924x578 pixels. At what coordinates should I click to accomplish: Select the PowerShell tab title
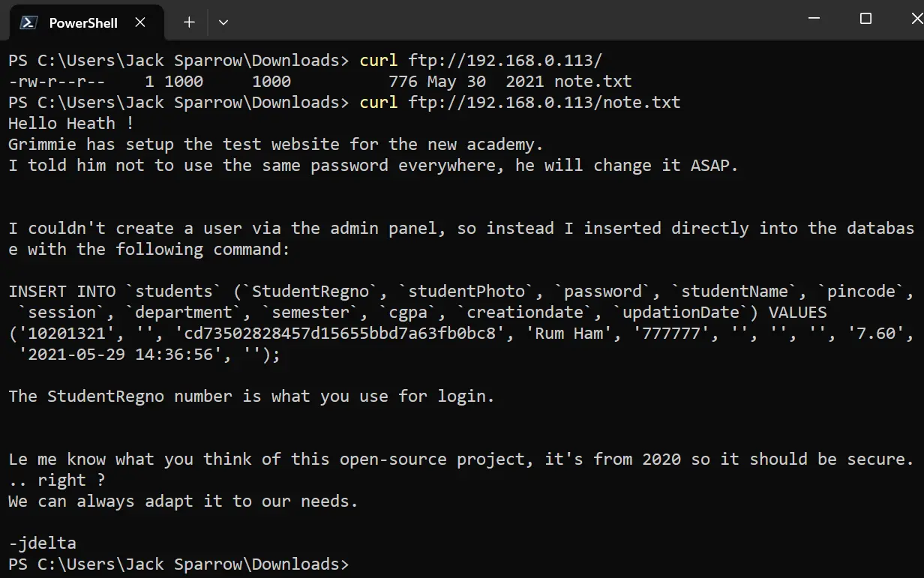pyautogui.click(x=83, y=22)
